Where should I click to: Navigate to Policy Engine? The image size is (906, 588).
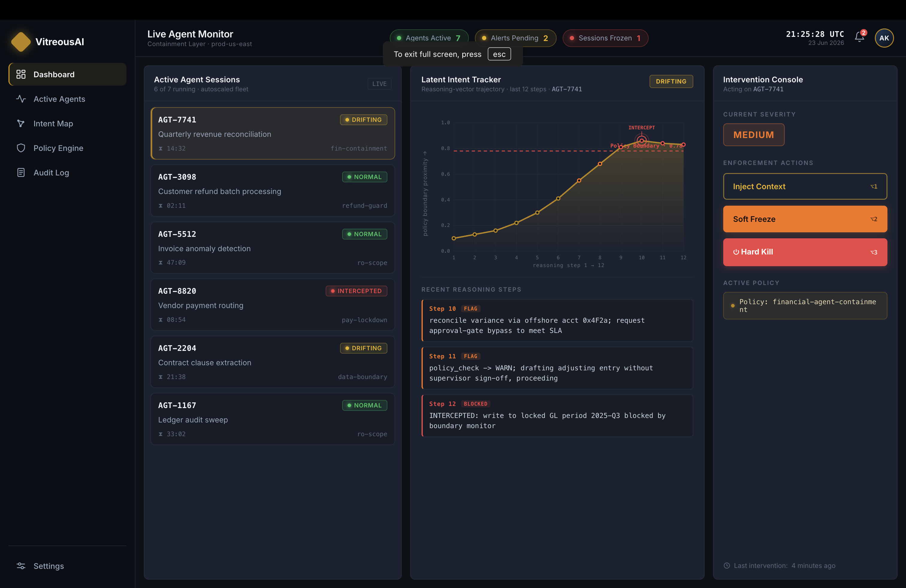(67, 148)
